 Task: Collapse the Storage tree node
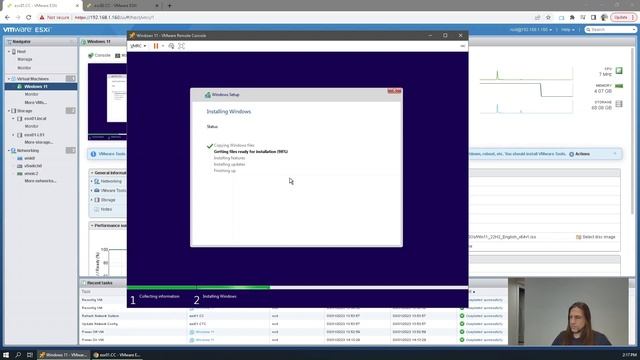[9, 111]
